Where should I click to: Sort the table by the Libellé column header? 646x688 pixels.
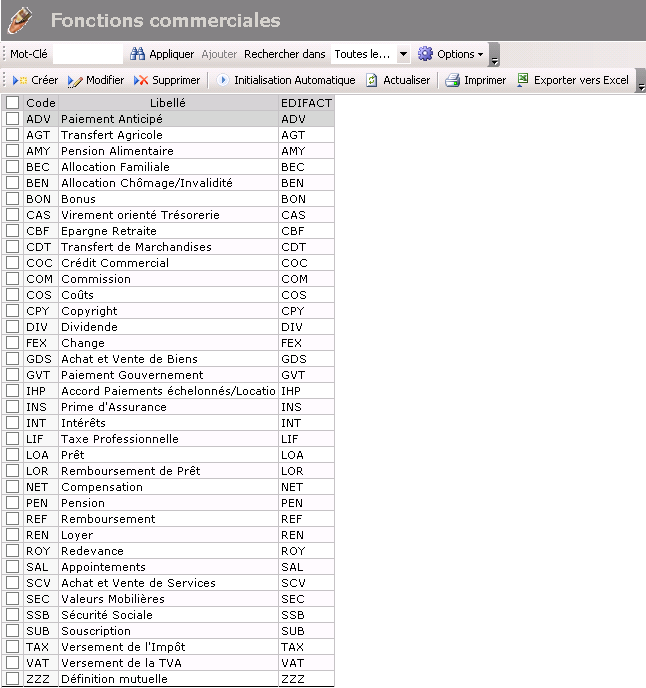pos(167,103)
